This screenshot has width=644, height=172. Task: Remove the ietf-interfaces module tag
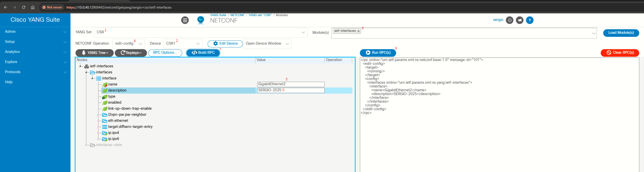pos(358,31)
